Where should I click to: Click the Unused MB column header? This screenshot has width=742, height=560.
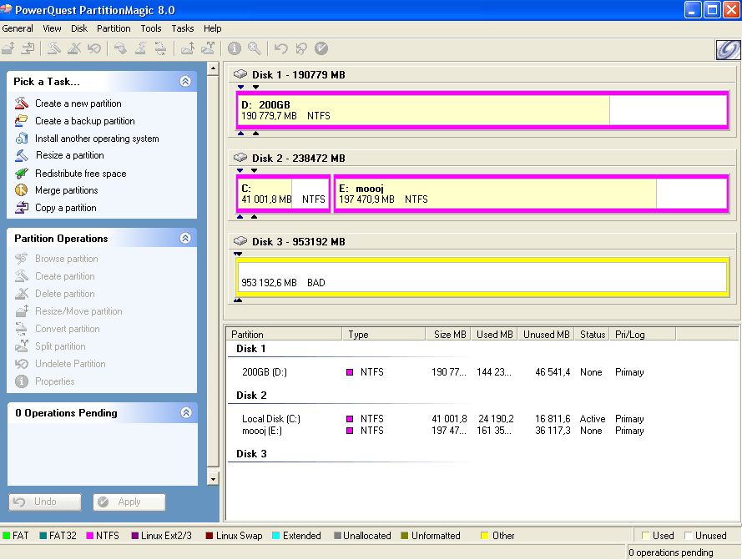[x=546, y=334]
